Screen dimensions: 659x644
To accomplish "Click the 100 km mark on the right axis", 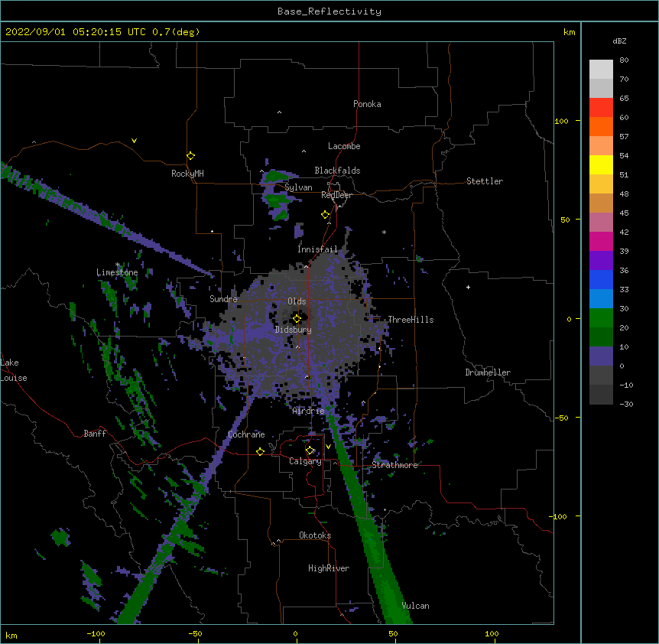I will 561,121.
